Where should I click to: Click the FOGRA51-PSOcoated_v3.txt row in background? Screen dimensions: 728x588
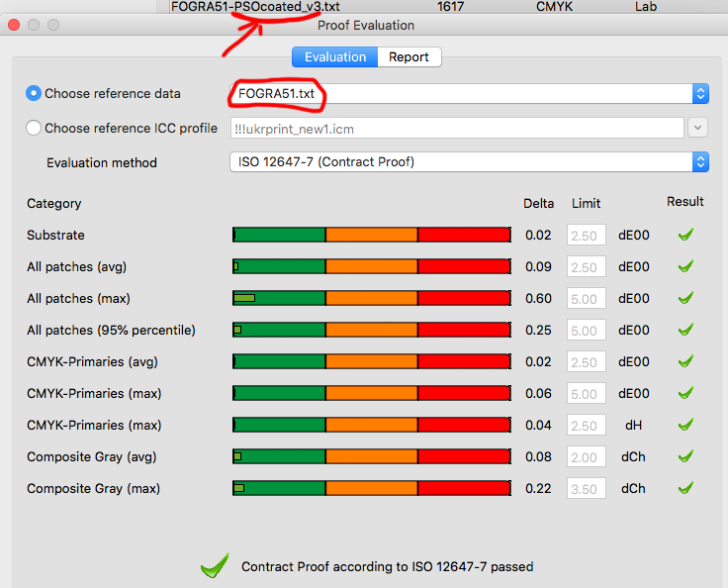click(x=255, y=7)
